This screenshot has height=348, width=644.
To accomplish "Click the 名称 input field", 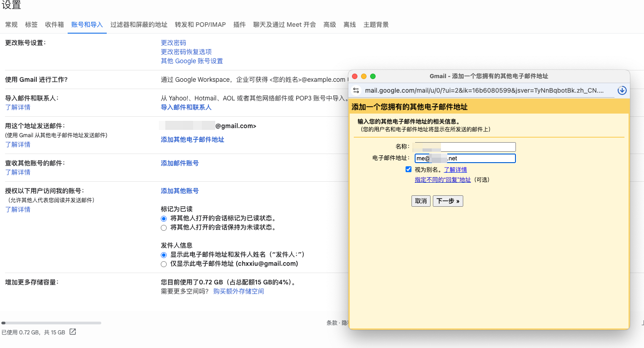I will point(477,147).
